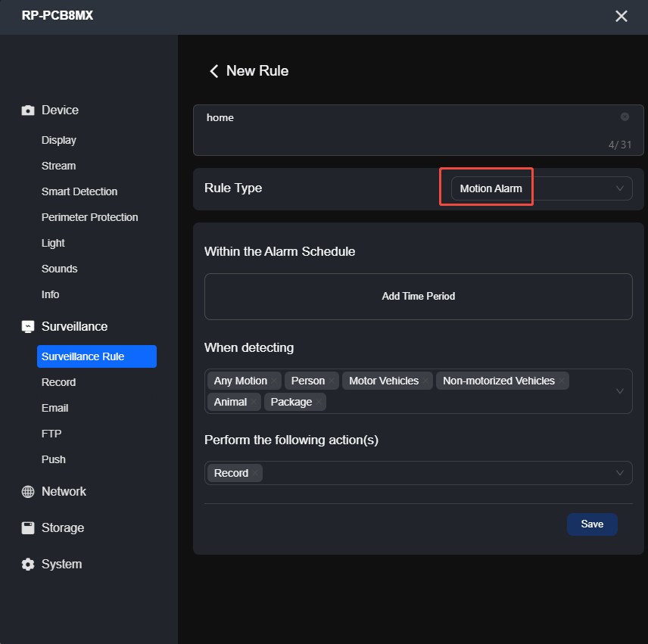Click the Storage drive icon
Screen dimensions: 648x644
[x=26, y=527]
